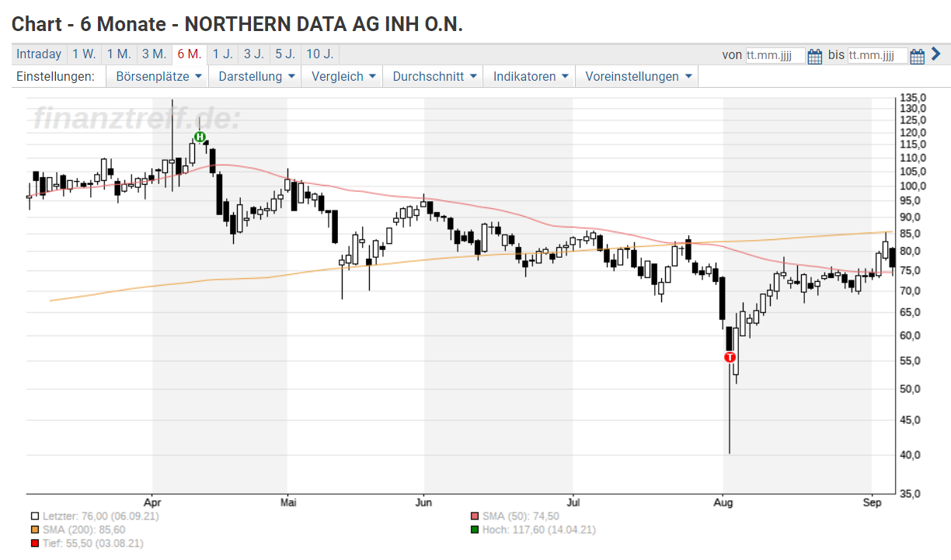Click the '75,0' price axis label

(911, 270)
